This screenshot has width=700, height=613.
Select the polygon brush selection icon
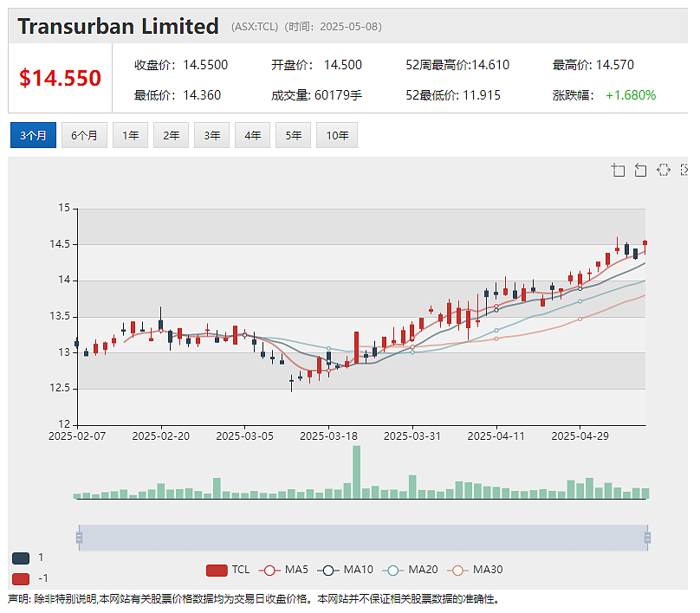point(664,170)
